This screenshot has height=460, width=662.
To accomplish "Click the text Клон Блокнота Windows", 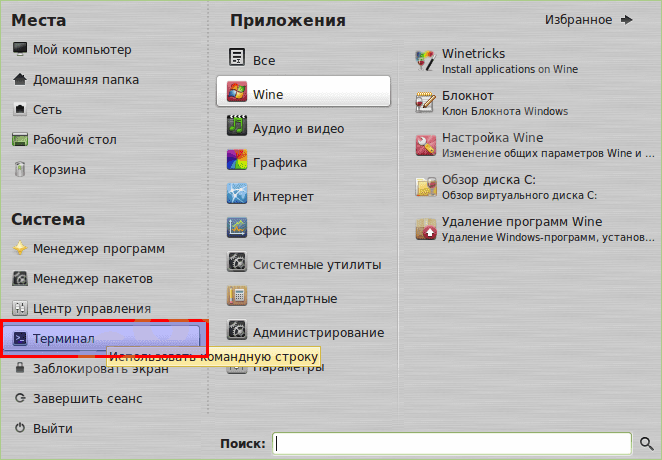I will point(505,111).
